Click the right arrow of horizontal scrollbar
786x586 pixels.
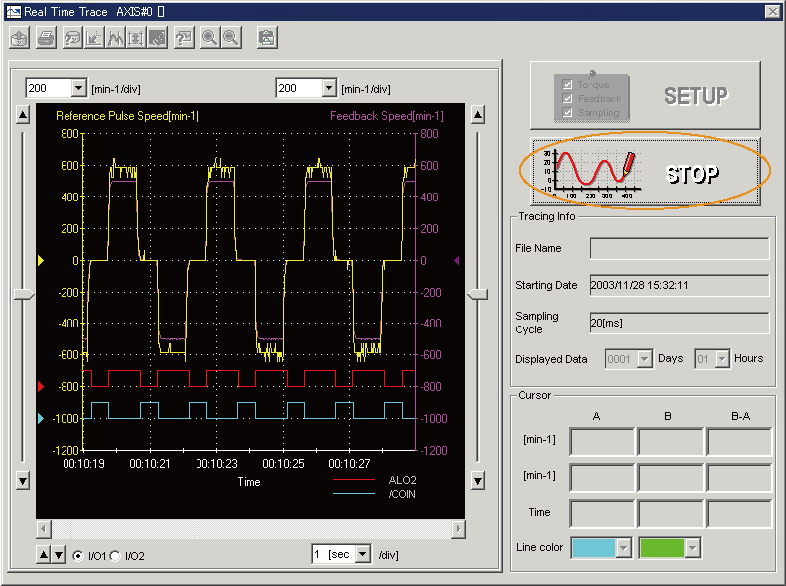(x=458, y=528)
